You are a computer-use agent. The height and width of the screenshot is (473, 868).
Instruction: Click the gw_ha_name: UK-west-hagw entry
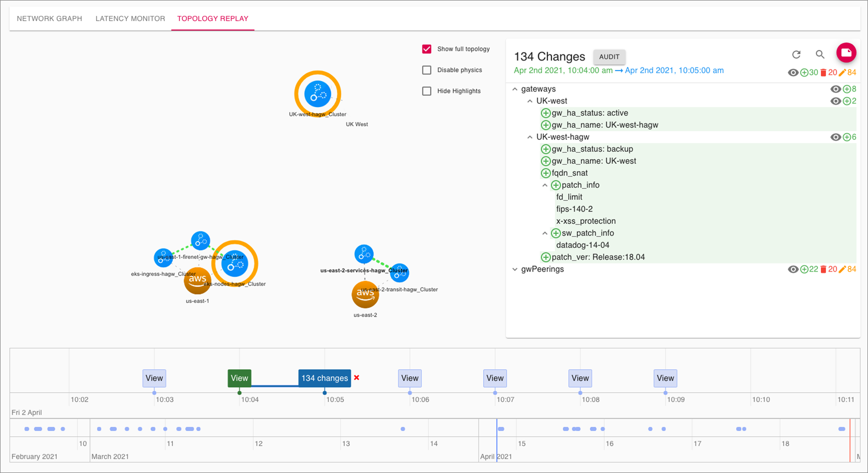pos(605,125)
